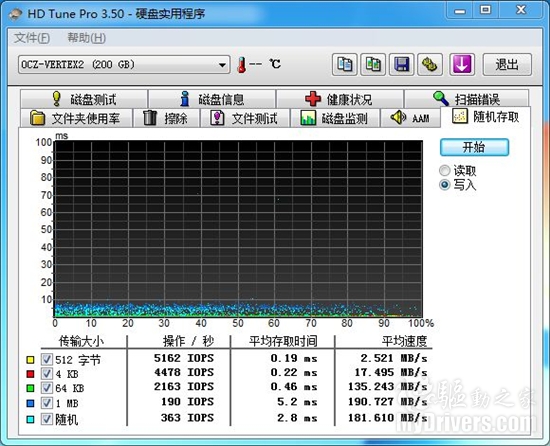Screen dimensions: 550x446
Task: Click the 363 IOPS value
Action: (187, 418)
